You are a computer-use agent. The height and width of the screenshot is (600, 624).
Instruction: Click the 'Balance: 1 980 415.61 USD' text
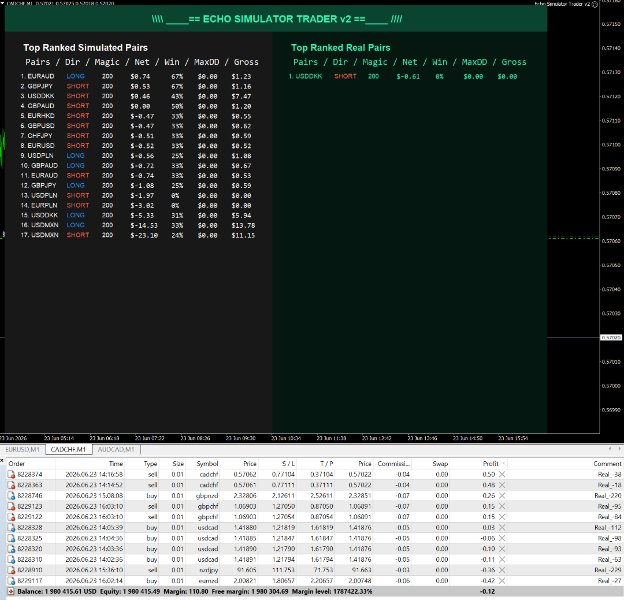(57, 592)
